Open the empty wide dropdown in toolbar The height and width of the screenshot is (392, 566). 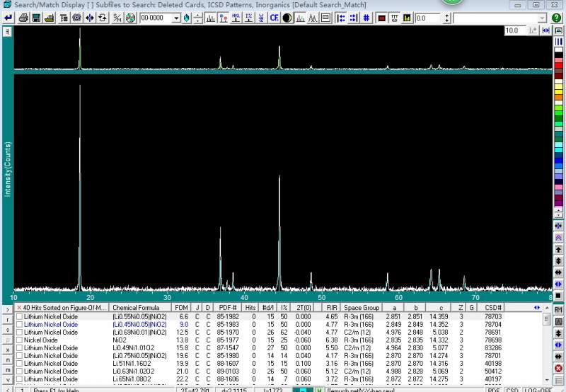[x=542, y=18]
